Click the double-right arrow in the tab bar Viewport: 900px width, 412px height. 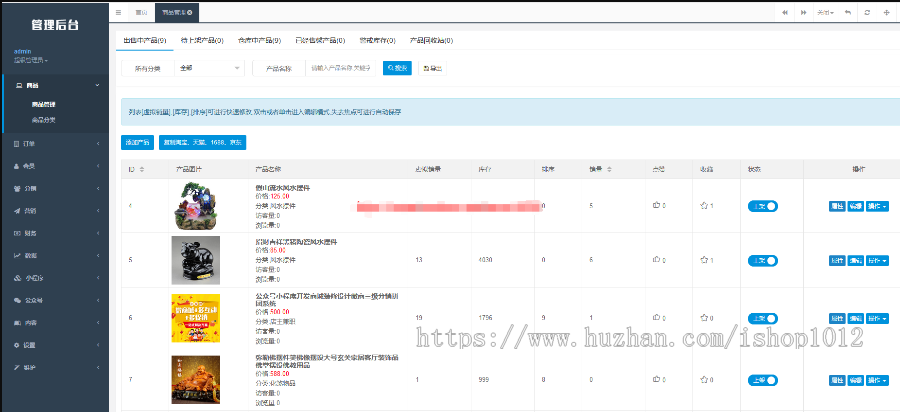(804, 13)
